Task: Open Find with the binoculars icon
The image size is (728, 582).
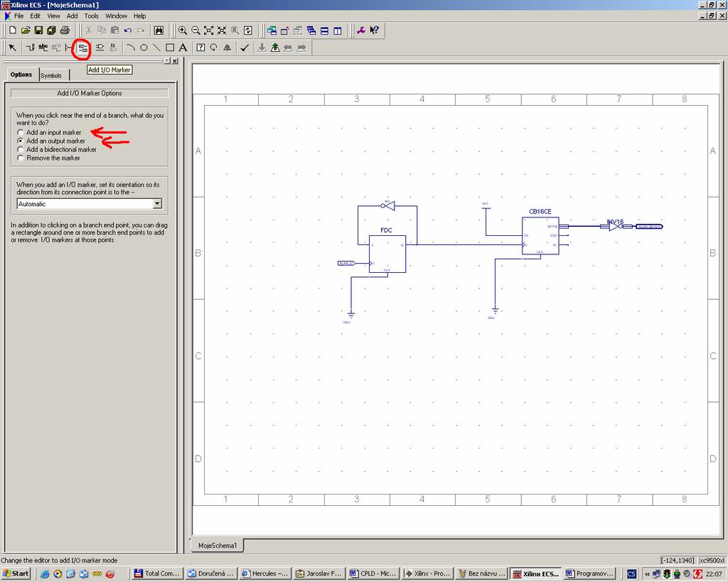Action: click(x=159, y=31)
